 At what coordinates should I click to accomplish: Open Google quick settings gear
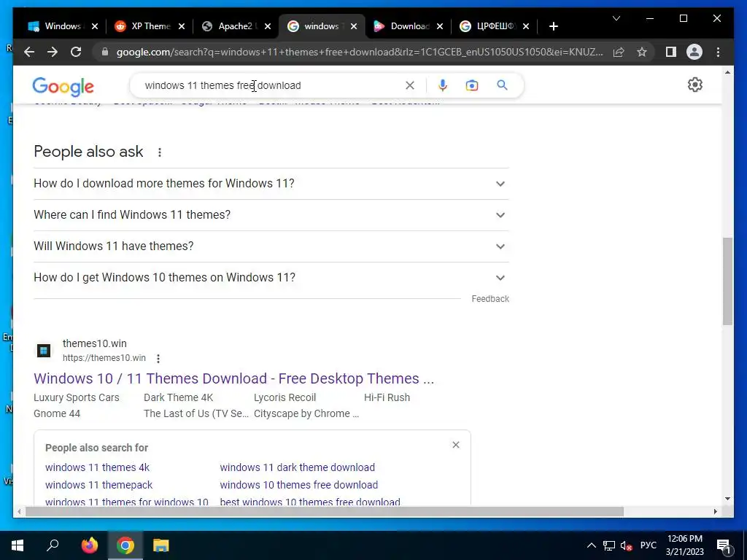pyautogui.click(x=695, y=85)
